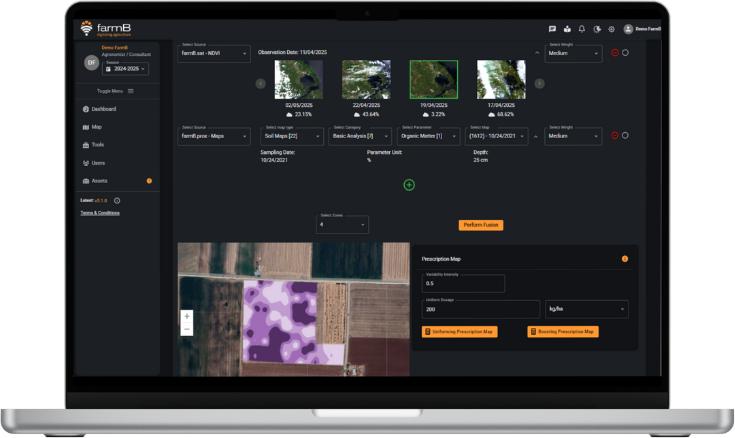Go to Tools in the sidebar

tap(98, 145)
